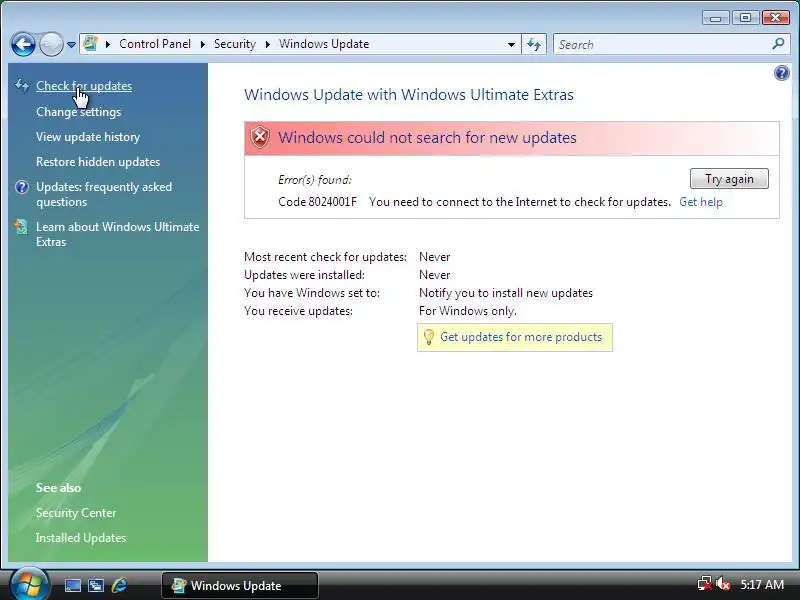Close the Windows Update window
800x600 pixels.
point(776,18)
